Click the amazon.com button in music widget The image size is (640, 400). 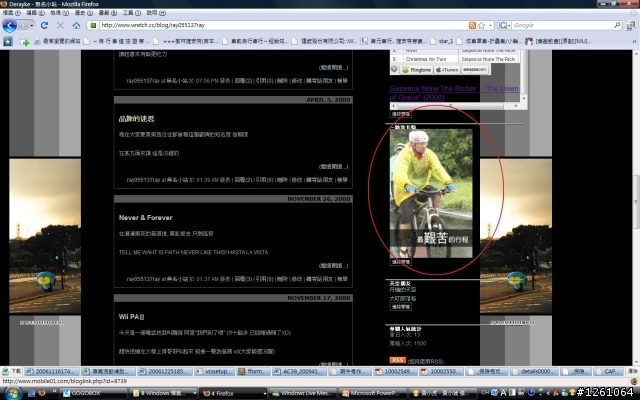click(475, 70)
